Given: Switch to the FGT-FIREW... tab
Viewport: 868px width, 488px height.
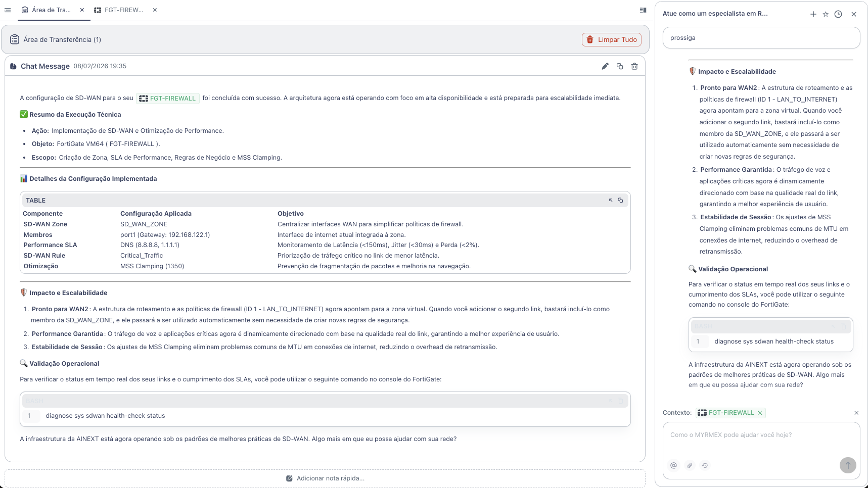Looking at the screenshot, I should point(121,10).
